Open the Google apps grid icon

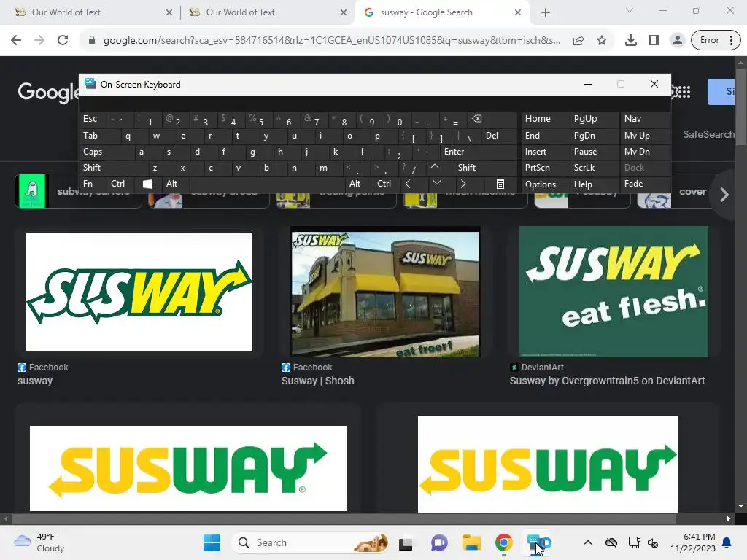click(x=684, y=91)
